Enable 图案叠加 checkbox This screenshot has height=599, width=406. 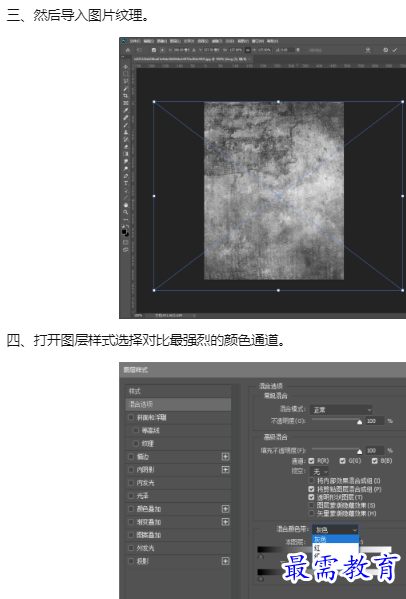[x=131, y=535]
